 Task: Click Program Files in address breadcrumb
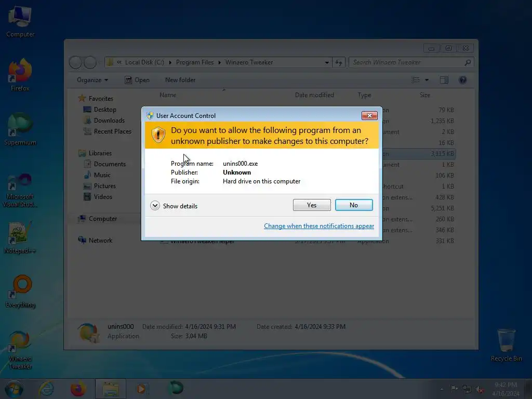[x=195, y=62]
